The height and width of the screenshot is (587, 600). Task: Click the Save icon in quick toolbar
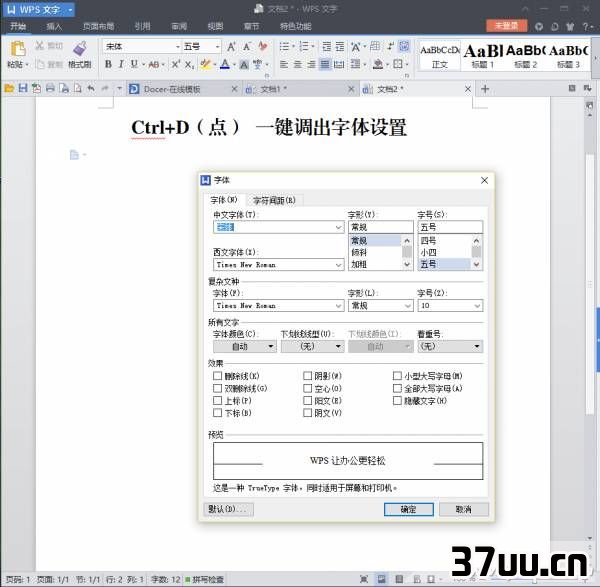pyautogui.click(x=23, y=89)
